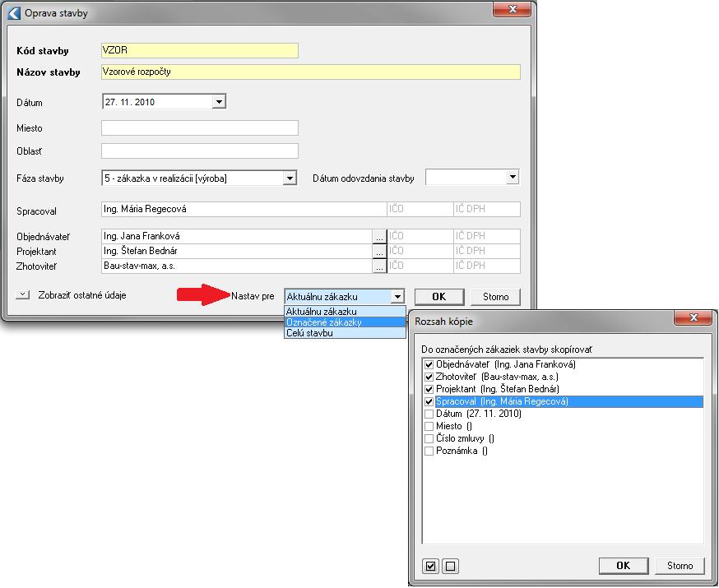
Task: Open the Fáza stavby dropdown
Action: click(x=290, y=178)
